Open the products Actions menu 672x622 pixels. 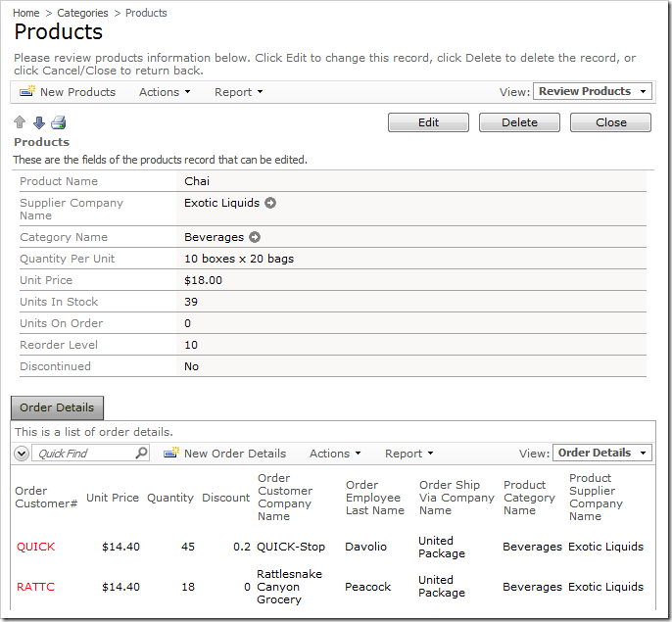(165, 92)
